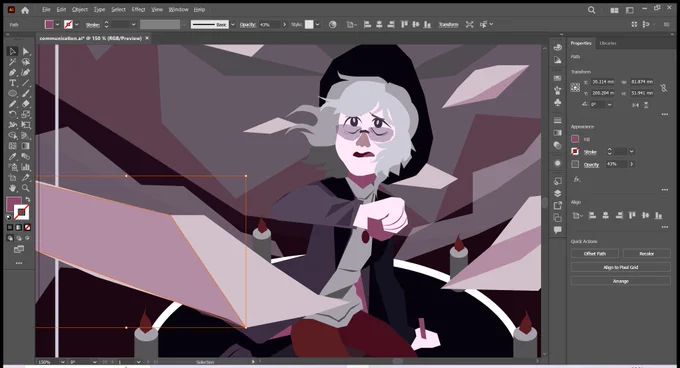Open Stroke link in Properties Appearance

tap(590, 152)
